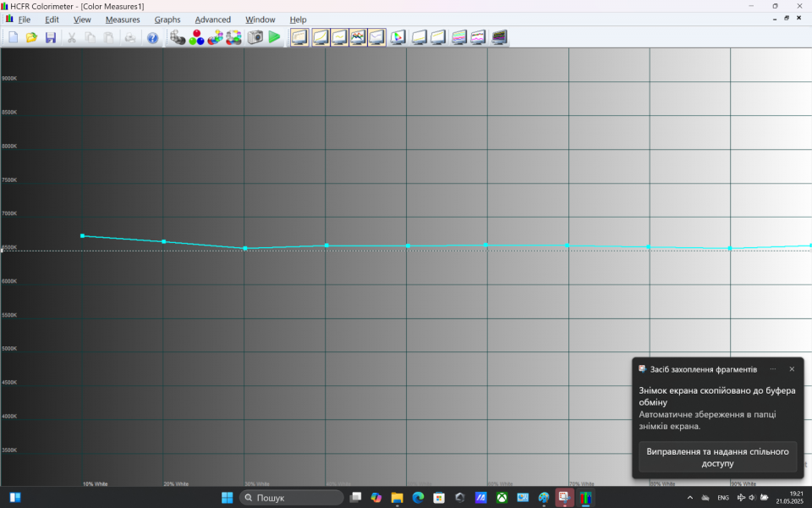Toggle the gamma graph monitor icon
Image resolution: width=812 pixels, height=508 pixels.
(x=339, y=37)
